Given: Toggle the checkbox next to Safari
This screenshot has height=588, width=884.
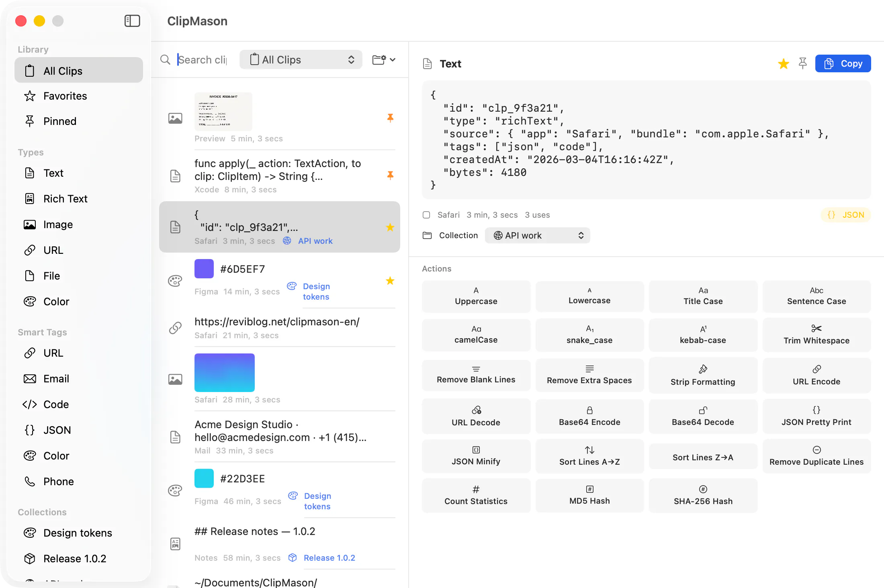Looking at the screenshot, I should pos(426,215).
